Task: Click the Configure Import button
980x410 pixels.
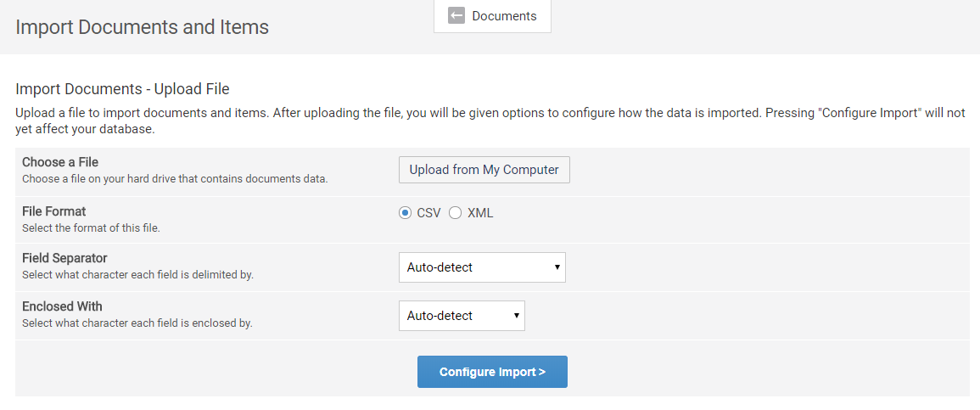Action: [x=492, y=372]
